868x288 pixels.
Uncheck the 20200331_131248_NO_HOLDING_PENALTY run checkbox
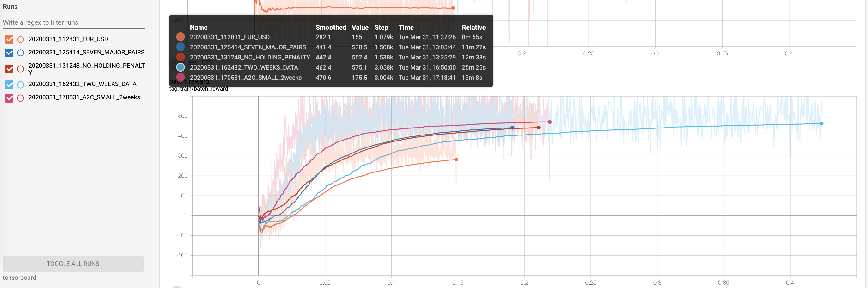tap(9, 69)
